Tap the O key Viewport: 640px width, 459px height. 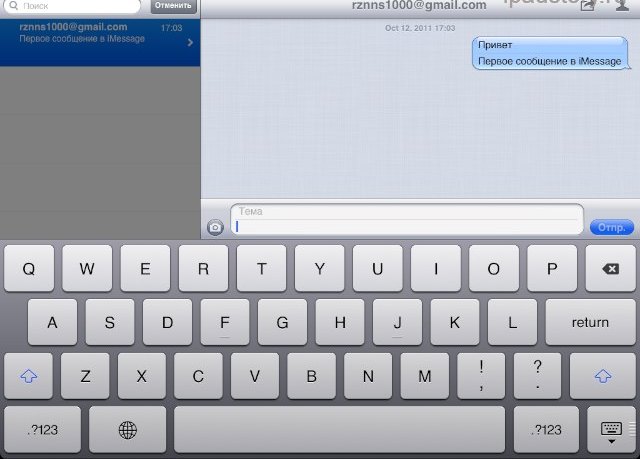pos(494,268)
